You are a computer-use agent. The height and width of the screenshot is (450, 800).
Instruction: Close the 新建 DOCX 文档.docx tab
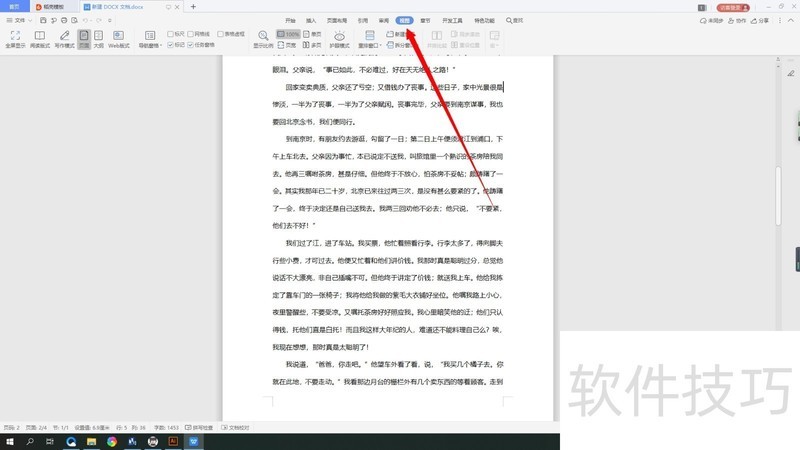177,7
